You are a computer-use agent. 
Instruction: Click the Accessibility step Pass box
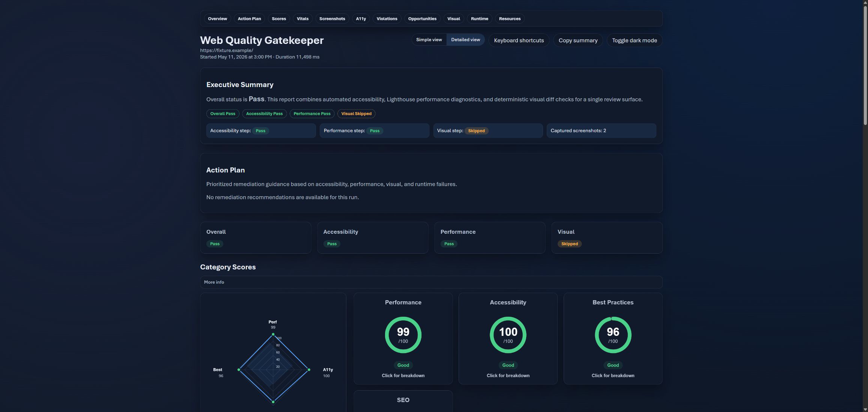click(261, 131)
